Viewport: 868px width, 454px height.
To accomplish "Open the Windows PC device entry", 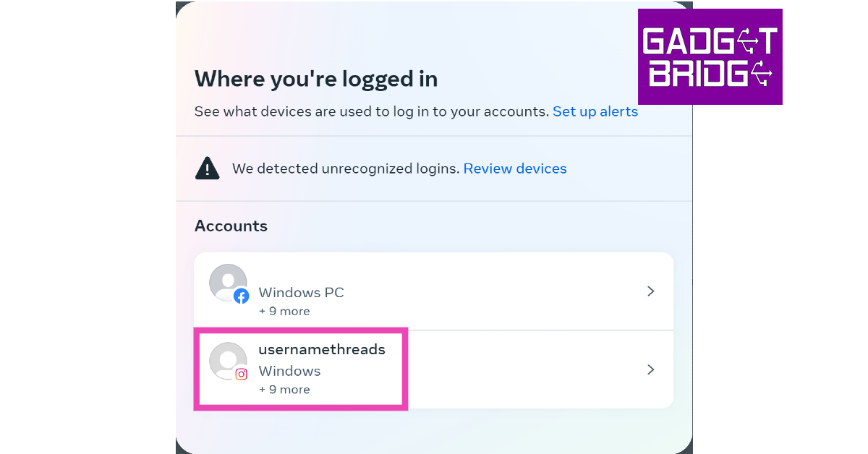I will (301, 293).
